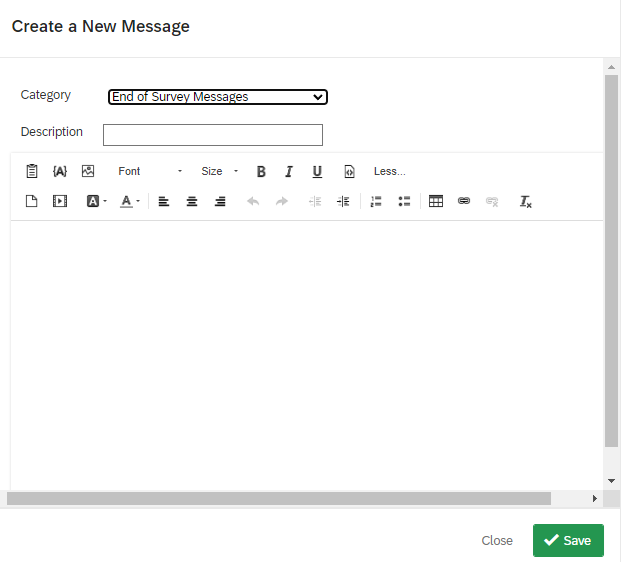Open the text color picker
This screenshot has height=562, width=621.
(x=130, y=201)
